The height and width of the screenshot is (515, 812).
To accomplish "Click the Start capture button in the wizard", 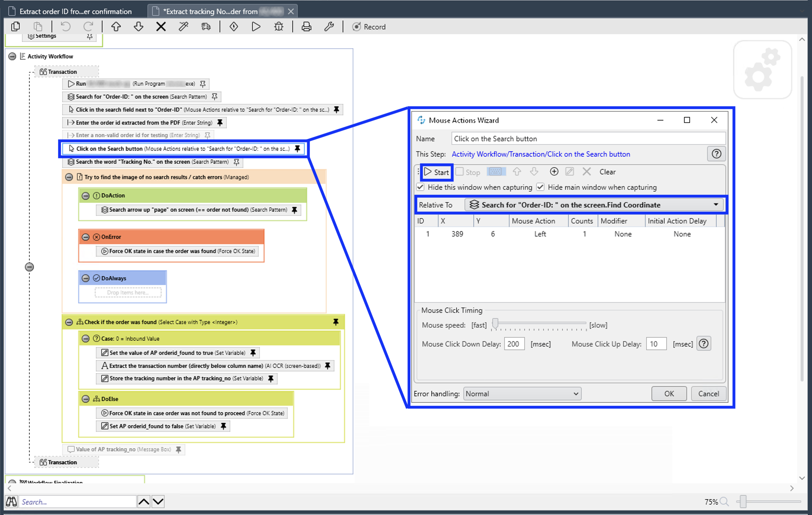I will click(437, 172).
